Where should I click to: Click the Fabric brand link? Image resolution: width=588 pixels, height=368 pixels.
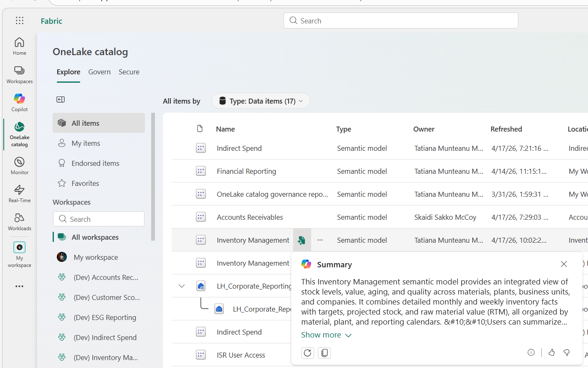tap(51, 21)
